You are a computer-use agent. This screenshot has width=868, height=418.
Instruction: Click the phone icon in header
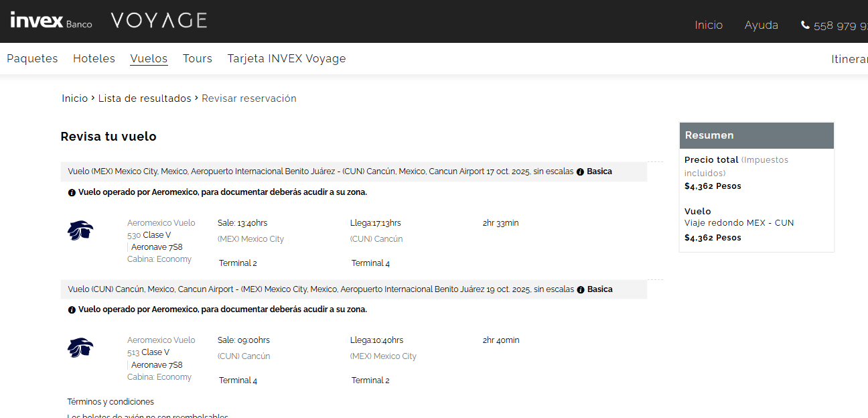(x=805, y=25)
